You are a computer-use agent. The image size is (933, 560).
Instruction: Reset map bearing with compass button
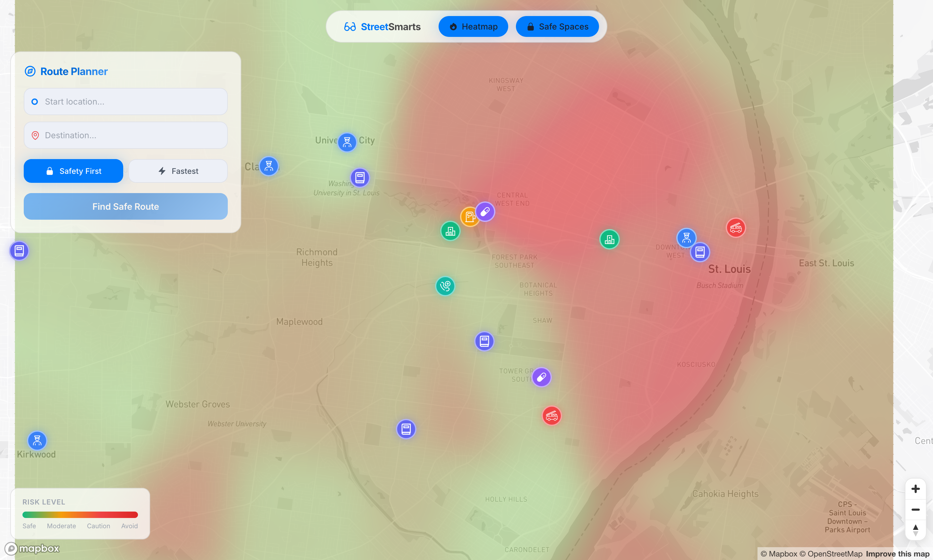tap(915, 530)
